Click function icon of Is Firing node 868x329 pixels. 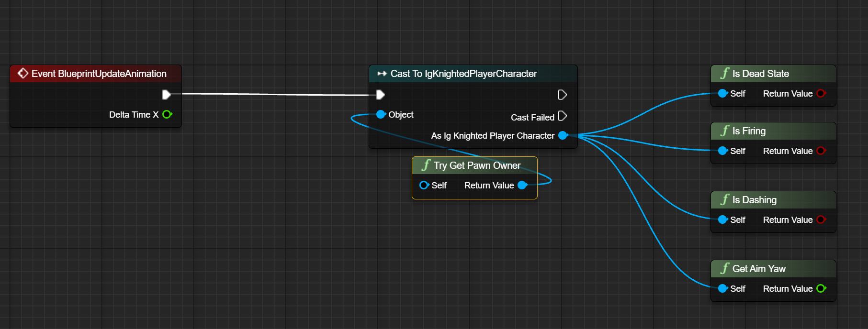click(x=725, y=131)
